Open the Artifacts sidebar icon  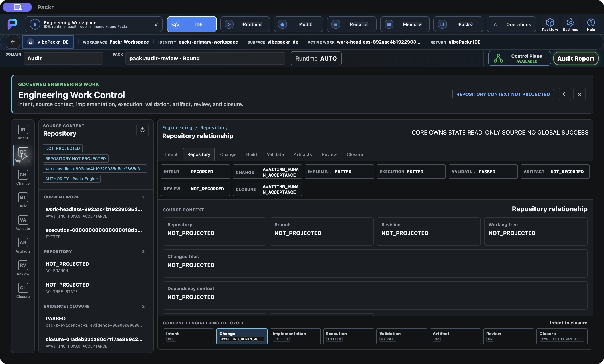click(23, 245)
